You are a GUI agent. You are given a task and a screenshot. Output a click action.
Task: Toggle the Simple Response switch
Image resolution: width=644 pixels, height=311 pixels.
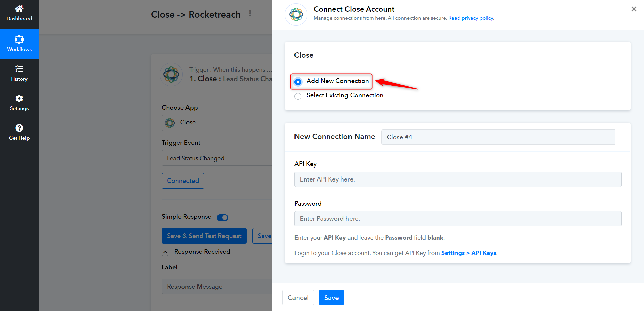[x=222, y=218]
